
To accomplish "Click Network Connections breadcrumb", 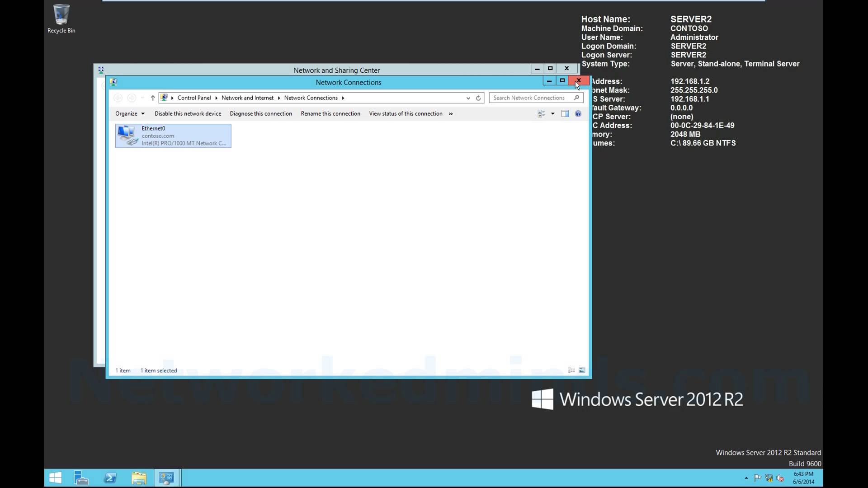I will pyautogui.click(x=311, y=98).
